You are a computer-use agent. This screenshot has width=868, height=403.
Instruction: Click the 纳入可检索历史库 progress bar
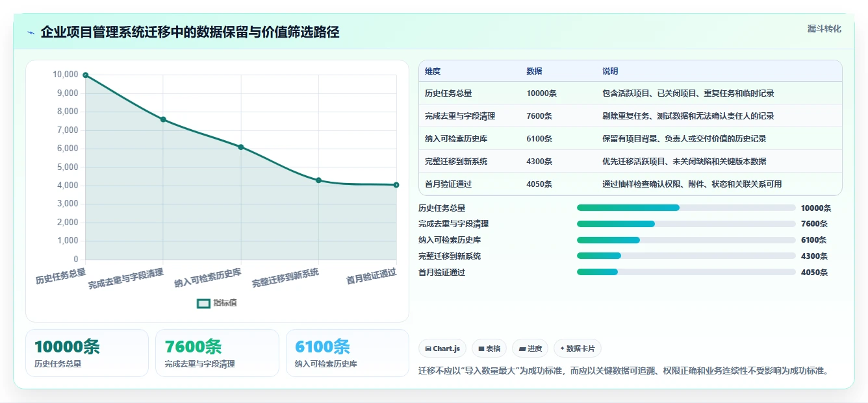[x=686, y=240]
